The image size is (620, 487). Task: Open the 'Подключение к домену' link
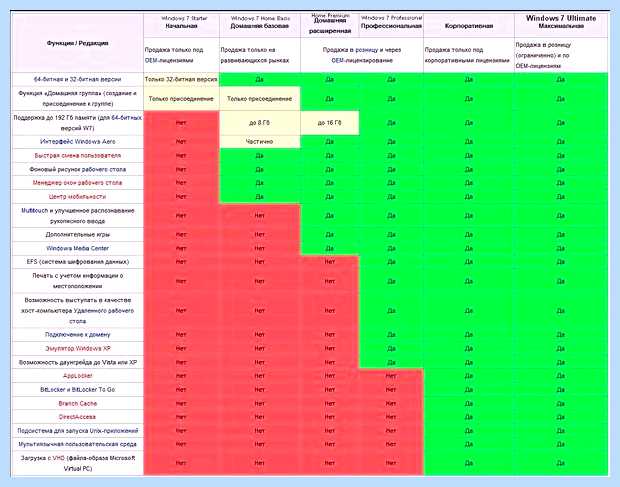[78, 334]
